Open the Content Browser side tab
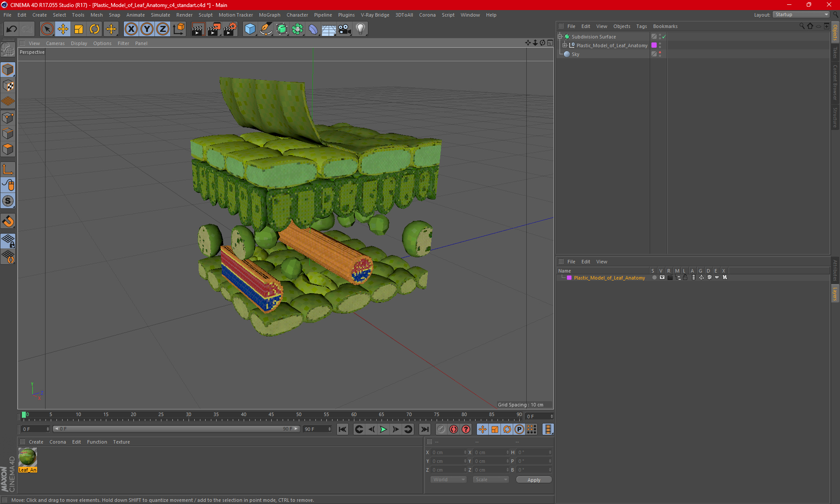This screenshot has height=504, width=840. [x=835, y=82]
